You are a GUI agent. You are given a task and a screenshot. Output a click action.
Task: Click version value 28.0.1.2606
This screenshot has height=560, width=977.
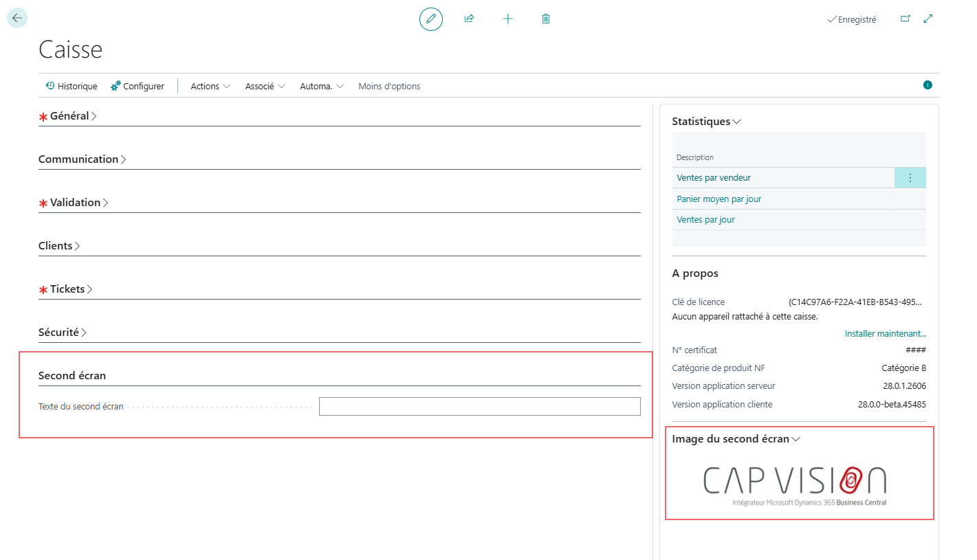(905, 386)
